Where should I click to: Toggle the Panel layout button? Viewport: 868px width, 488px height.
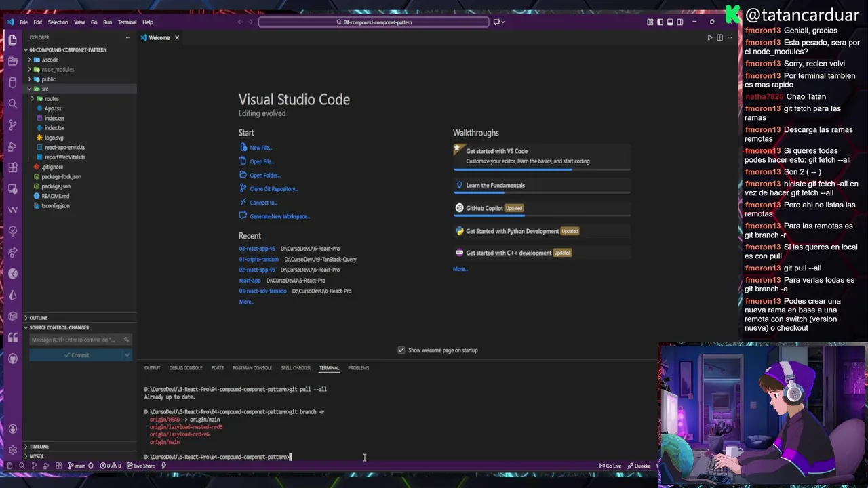670,22
